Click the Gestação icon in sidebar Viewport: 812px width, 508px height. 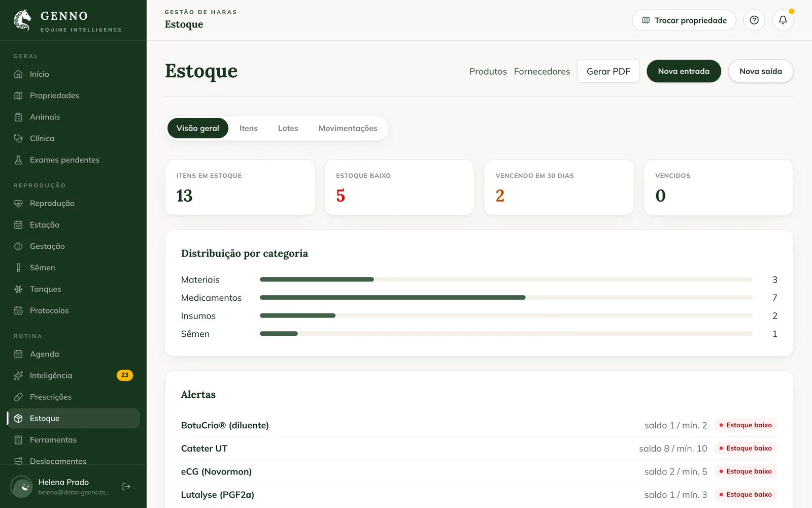(x=18, y=246)
